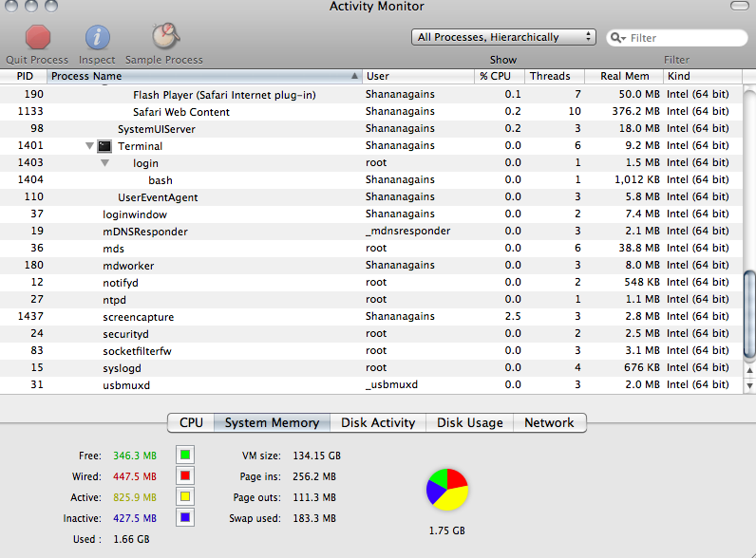Select the Safari Web Content process

371,111
